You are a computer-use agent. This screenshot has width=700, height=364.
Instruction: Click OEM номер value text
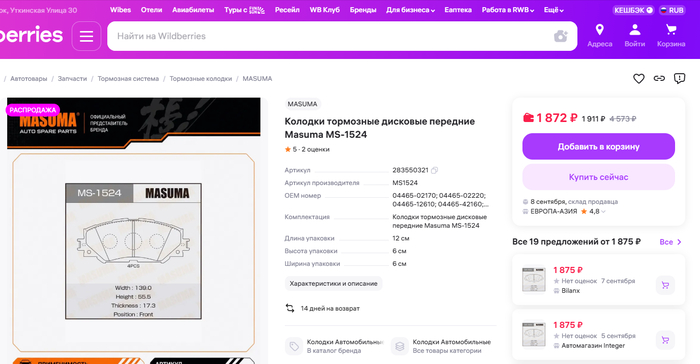pos(441,200)
